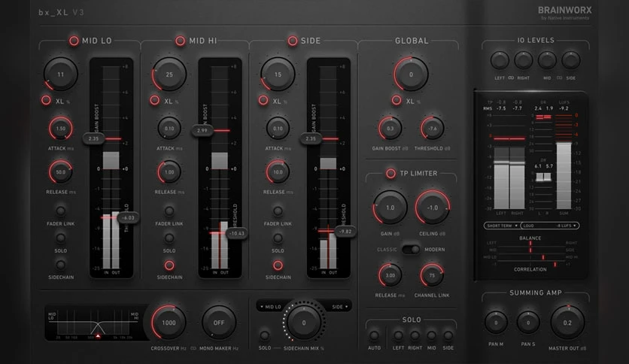Solo the MID LO band

(61, 238)
